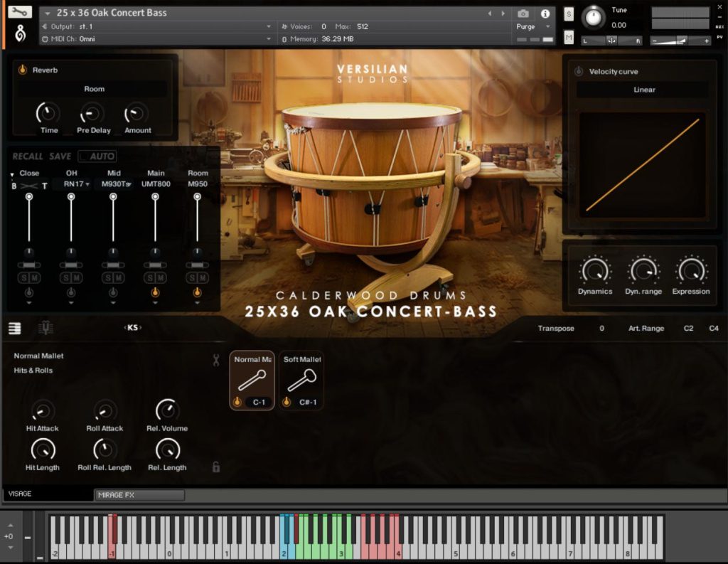
Task: Solo the instrument with S button
Action: pos(569,14)
